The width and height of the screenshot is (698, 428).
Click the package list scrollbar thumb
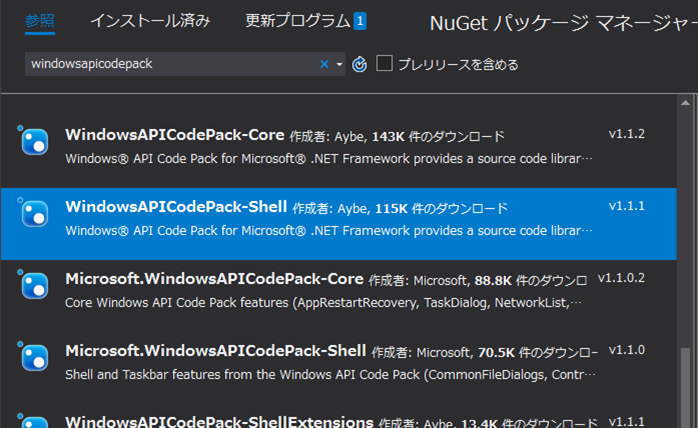click(x=686, y=387)
